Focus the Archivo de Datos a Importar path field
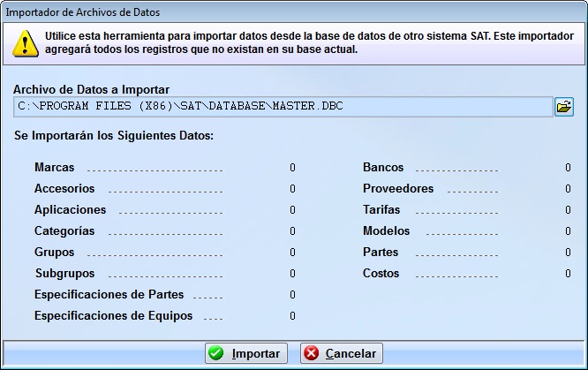 [x=283, y=107]
